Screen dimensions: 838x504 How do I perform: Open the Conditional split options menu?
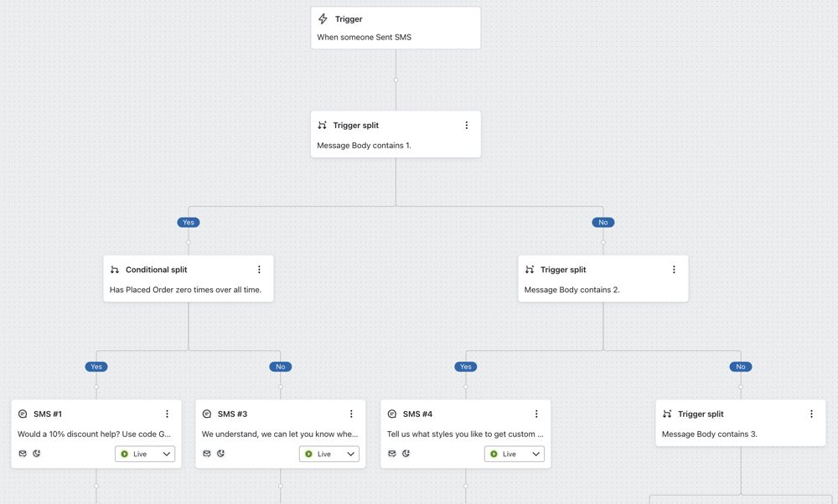[x=259, y=270]
